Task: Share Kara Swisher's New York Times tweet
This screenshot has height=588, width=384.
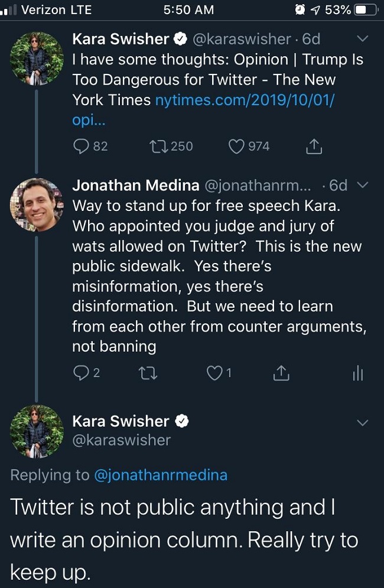Action: tap(314, 146)
